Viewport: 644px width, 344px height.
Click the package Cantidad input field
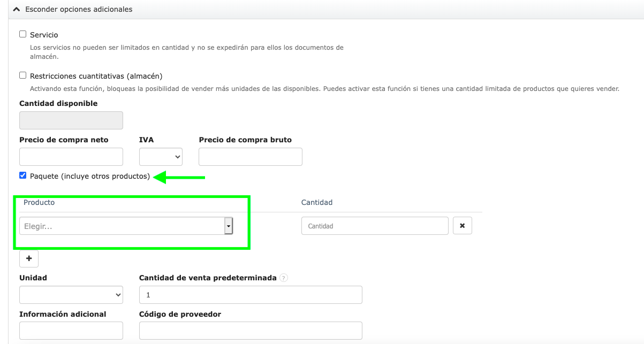point(375,226)
